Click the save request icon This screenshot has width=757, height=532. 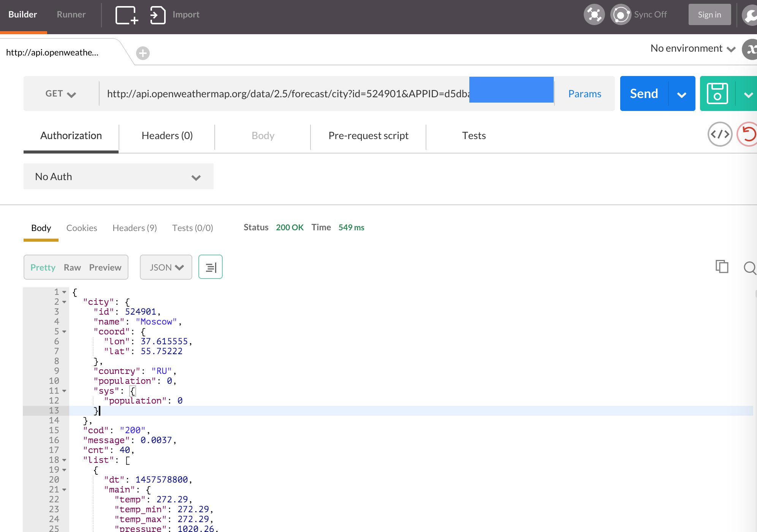717,93
